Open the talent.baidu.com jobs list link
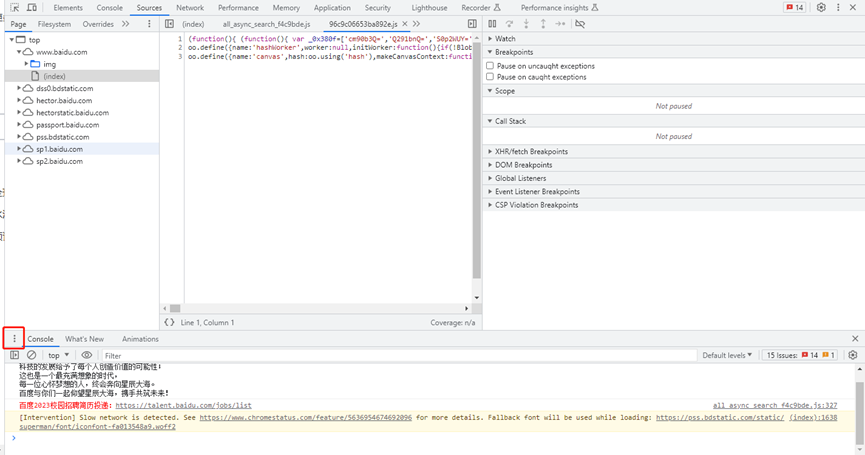865x455 pixels. point(183,405)
